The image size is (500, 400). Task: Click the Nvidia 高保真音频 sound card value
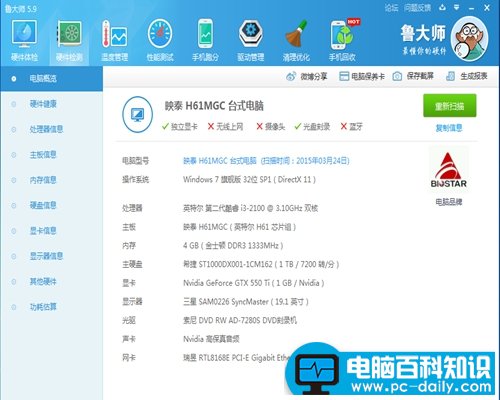click(211, 339)
